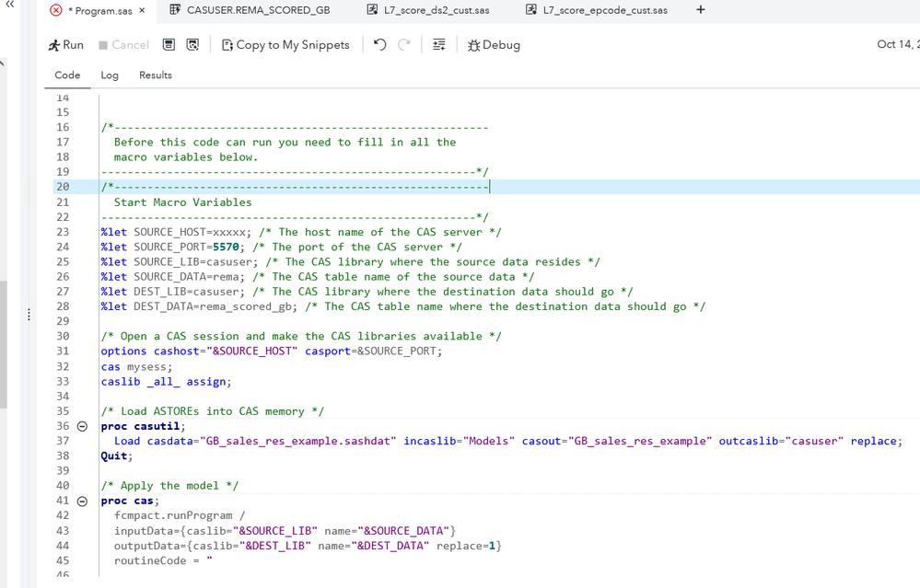Screen dimensions: 920x588
Task: Click the error icon on Program.sas tab
Action: click(56, 10)
